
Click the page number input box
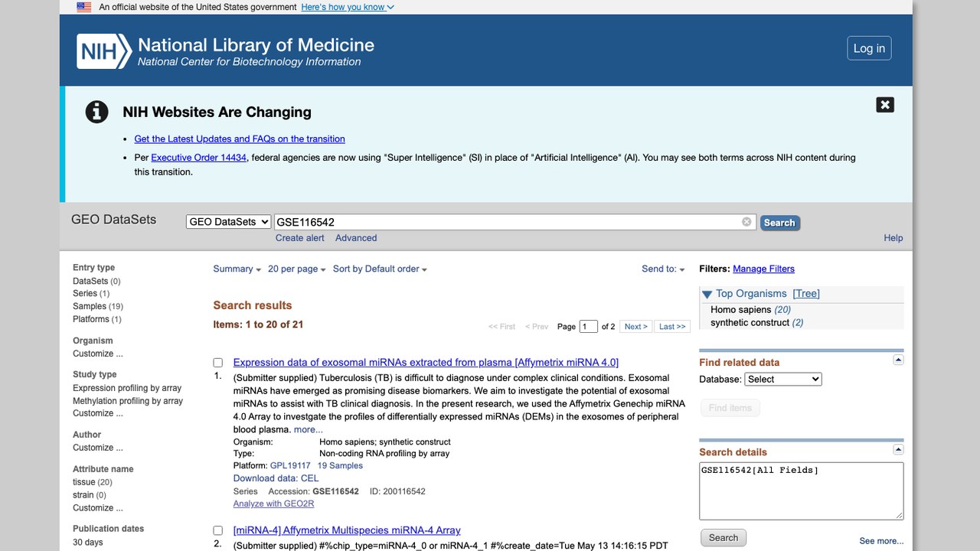[589, 327]
